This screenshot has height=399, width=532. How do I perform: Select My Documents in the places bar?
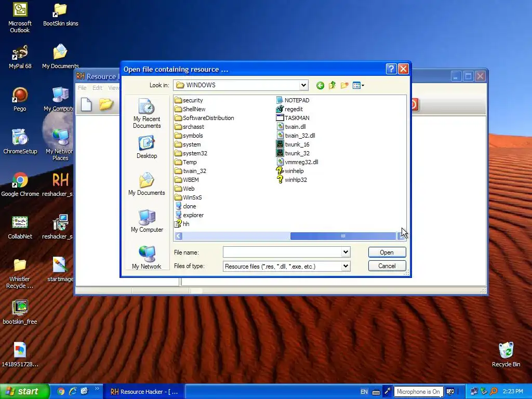147,184
